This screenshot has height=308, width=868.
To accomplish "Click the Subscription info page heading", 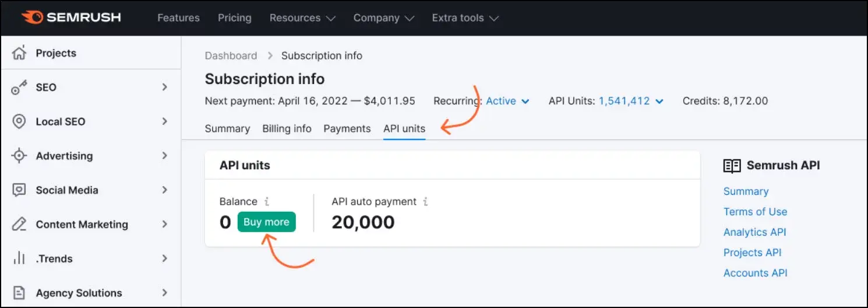I will coord(264,79).
